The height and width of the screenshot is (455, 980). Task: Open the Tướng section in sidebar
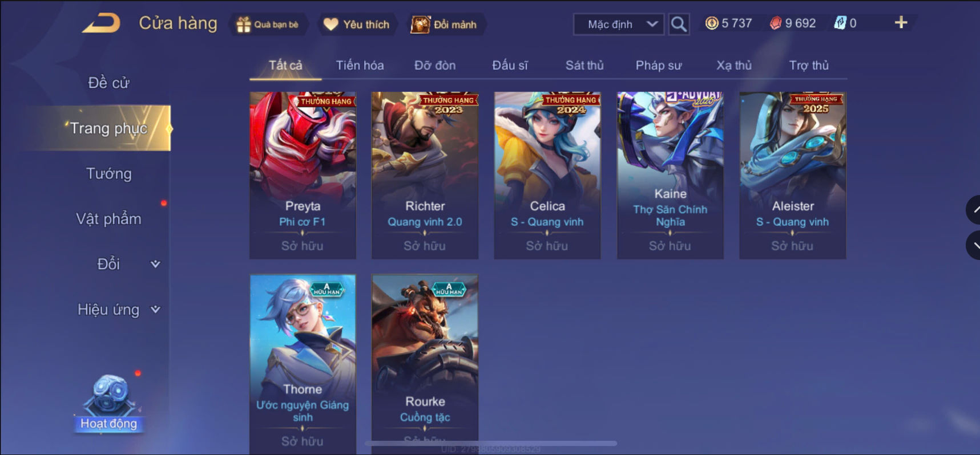(108, 174)
